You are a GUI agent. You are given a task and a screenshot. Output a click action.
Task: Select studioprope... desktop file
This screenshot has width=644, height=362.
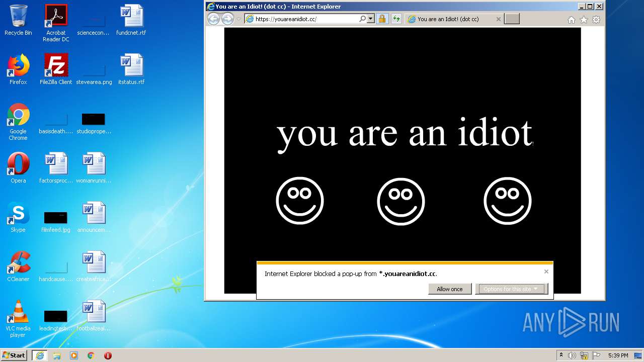pos(94,123)
